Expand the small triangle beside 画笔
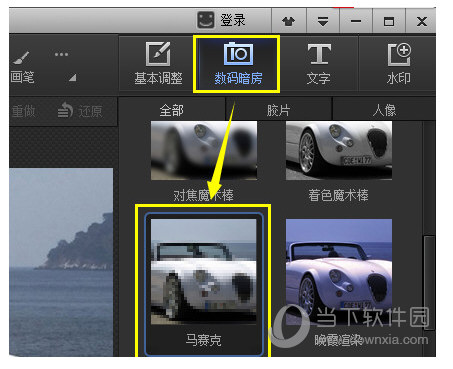 point(73,78)
